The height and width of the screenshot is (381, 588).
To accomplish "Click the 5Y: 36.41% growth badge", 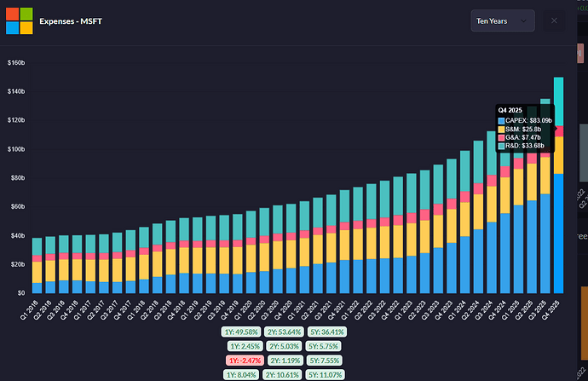I will pos(327,332).
